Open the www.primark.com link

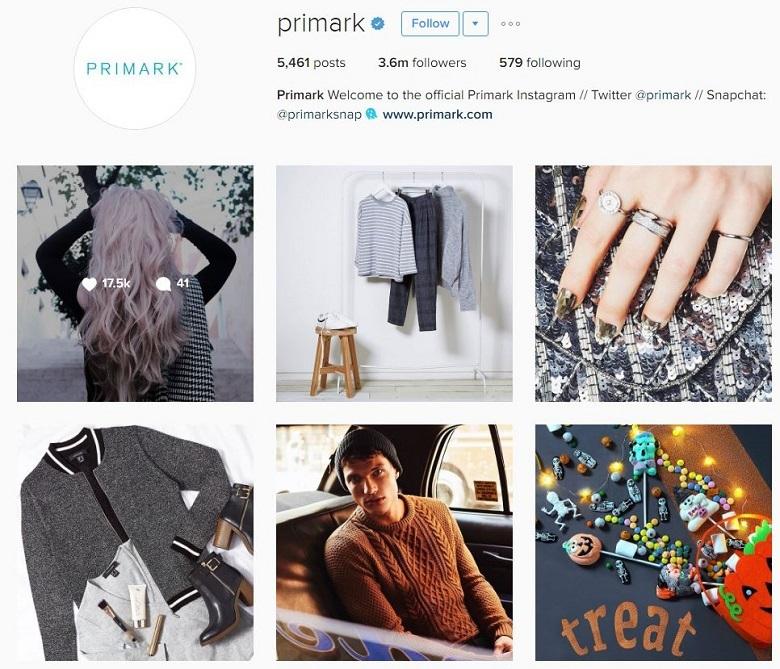click(x=437, y=114)
